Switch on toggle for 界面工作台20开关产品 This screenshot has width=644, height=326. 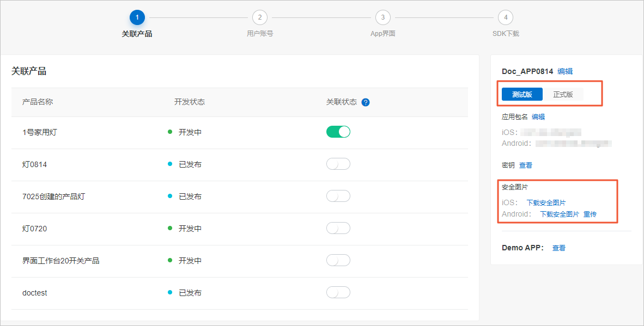pyautogui.click(x=338, y=260)
